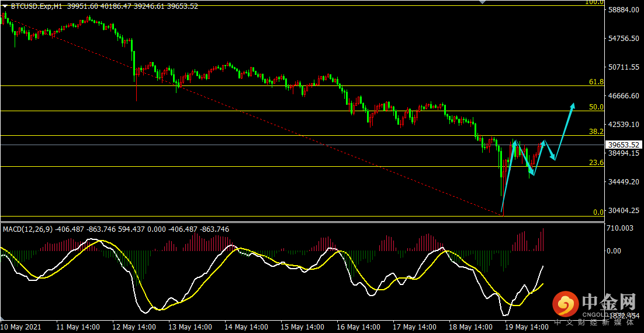The height and width of the screenshot is (333, 644).
Task: Select the 50.0 Fibonacci level label
Action: 596,107
